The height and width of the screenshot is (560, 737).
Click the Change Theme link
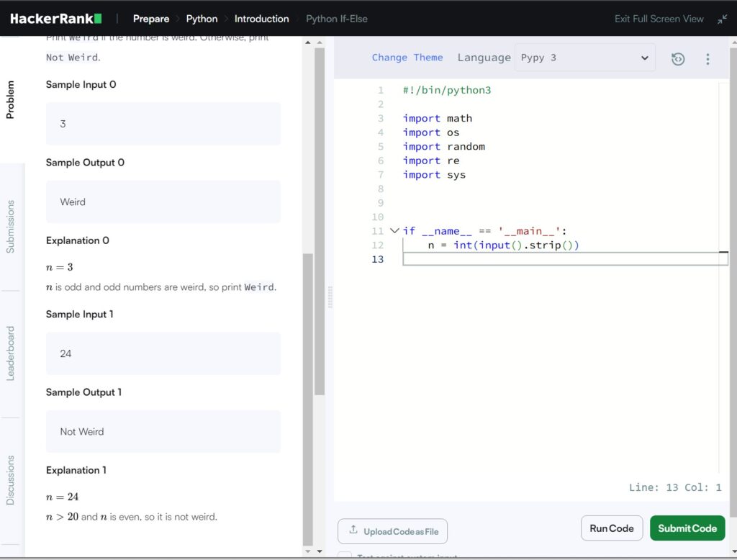(407, 58)
